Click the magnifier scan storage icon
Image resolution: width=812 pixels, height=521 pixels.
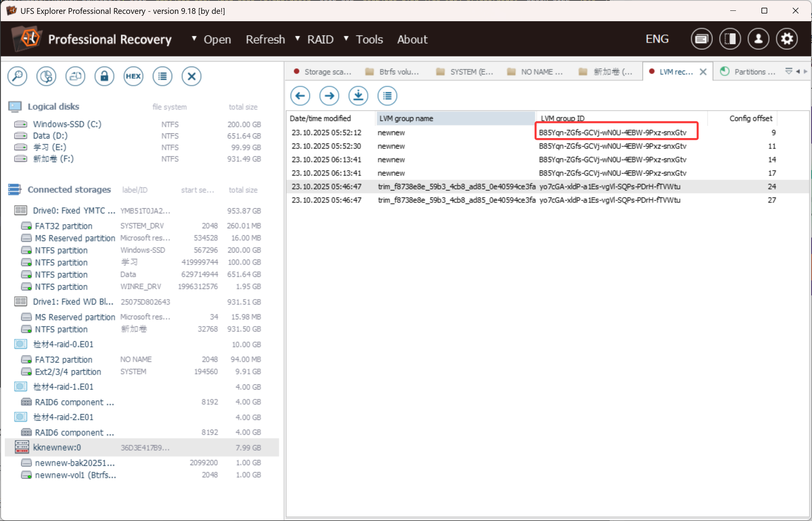point(17,76)
